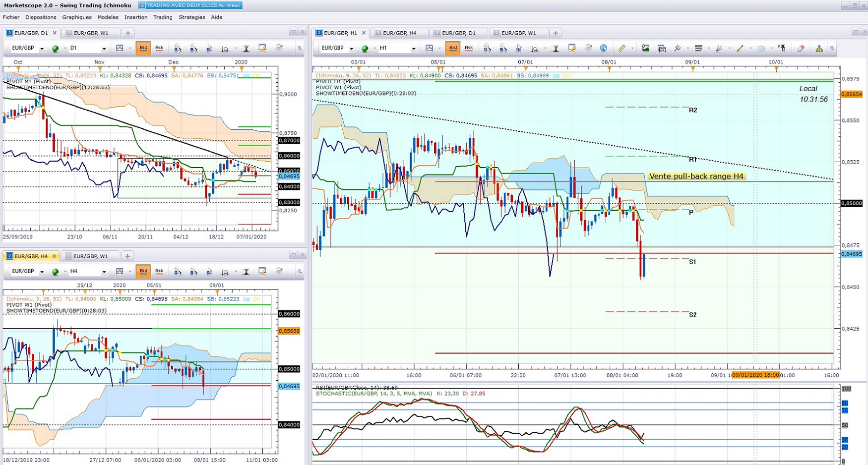The height and width of the screenshot is (465, 868).
Task: Click the cursor mode icon in H4 toolbar
Action: click(x=209, y=271)
